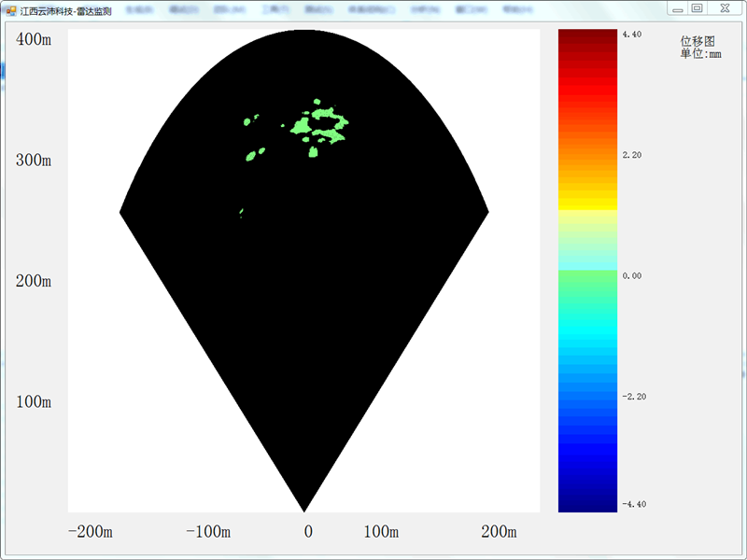747x560 pixels.
Task: Open the 帮助 (Help) menu in menu bar
Action: (514, 10)
